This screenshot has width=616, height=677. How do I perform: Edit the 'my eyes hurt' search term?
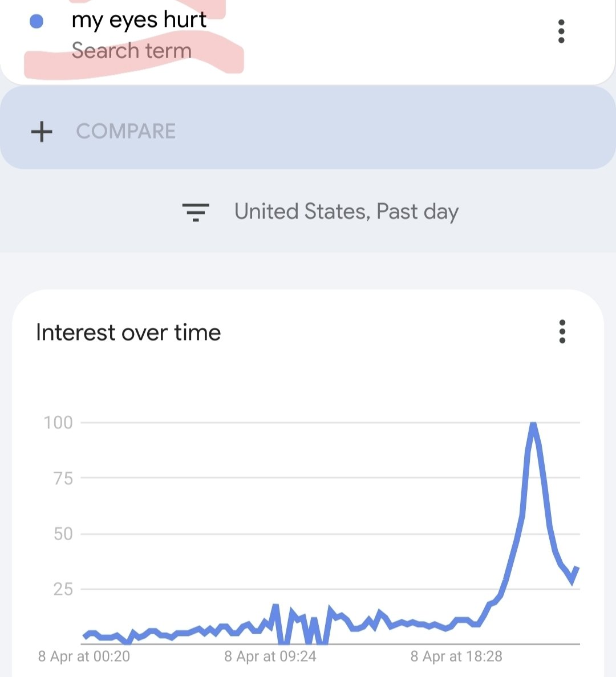click(139, 20)
